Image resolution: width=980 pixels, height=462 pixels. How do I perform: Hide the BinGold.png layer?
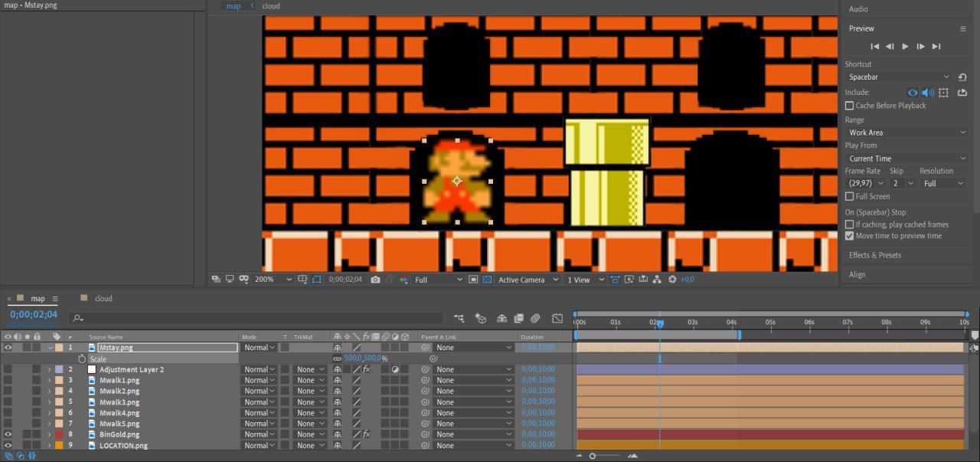click(x=8, y=434)
